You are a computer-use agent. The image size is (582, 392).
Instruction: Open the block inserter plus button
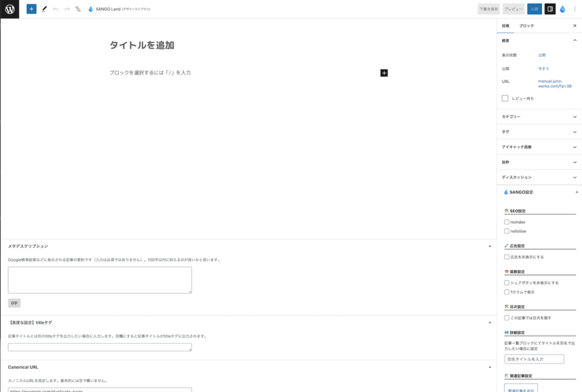point(31,9)
